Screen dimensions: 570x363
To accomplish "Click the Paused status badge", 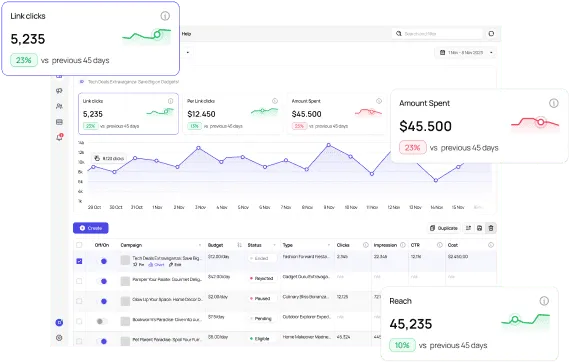I will click(262, 298).
